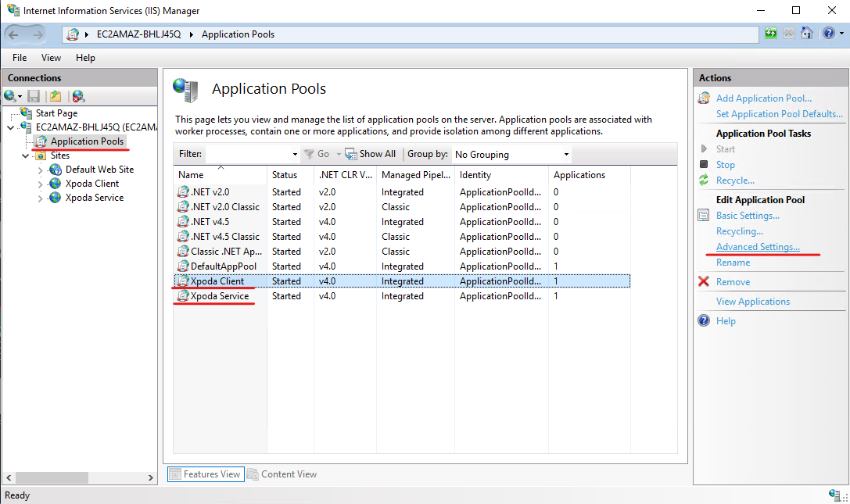Click the Sites folder icon

click(x=41, y=155)
